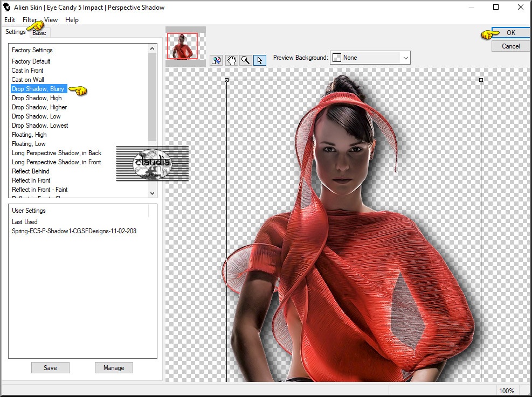Screen dimensions: 532x397
Task: Click the top-left handle of the preview box
Action: 226,80
